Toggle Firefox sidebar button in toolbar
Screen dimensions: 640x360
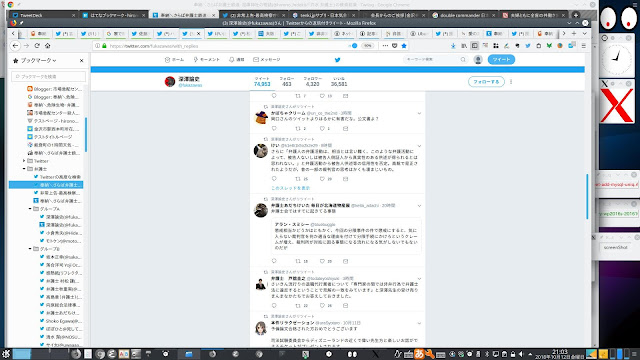(x=475, y=46)
